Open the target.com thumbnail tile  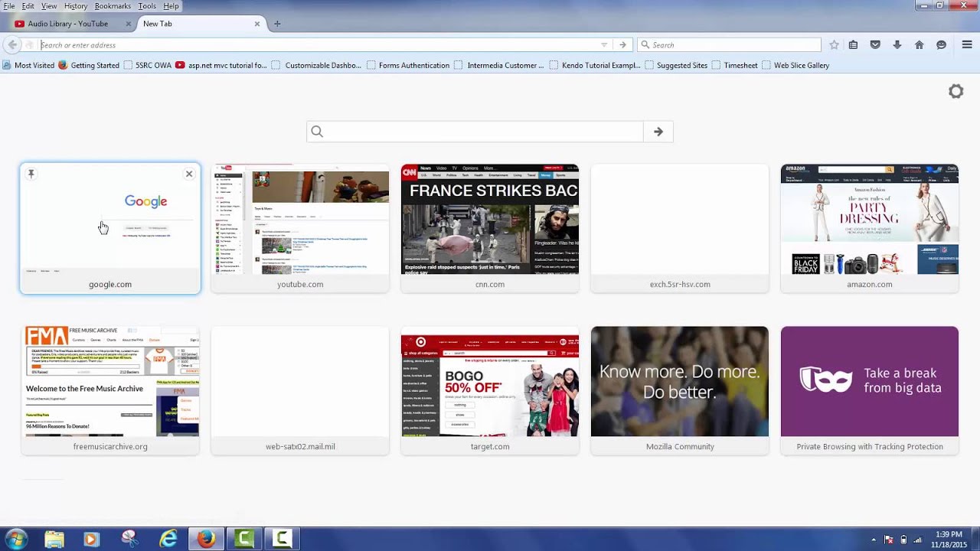pos(490,390)
